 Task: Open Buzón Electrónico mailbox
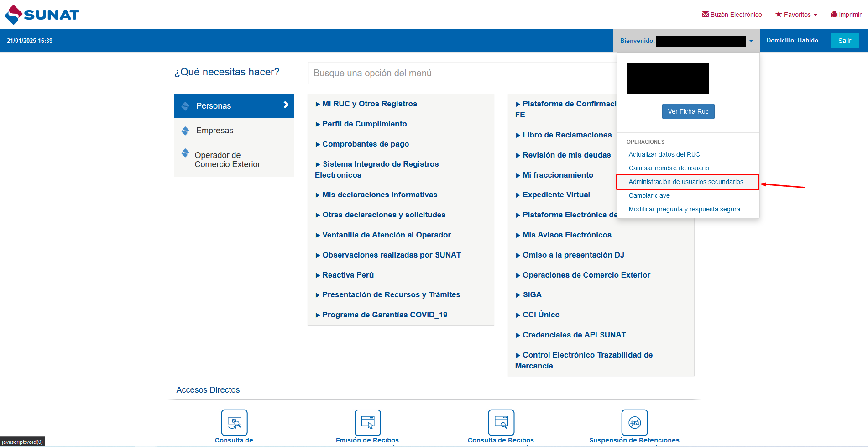pyautogui.click(x=732, y=15)
